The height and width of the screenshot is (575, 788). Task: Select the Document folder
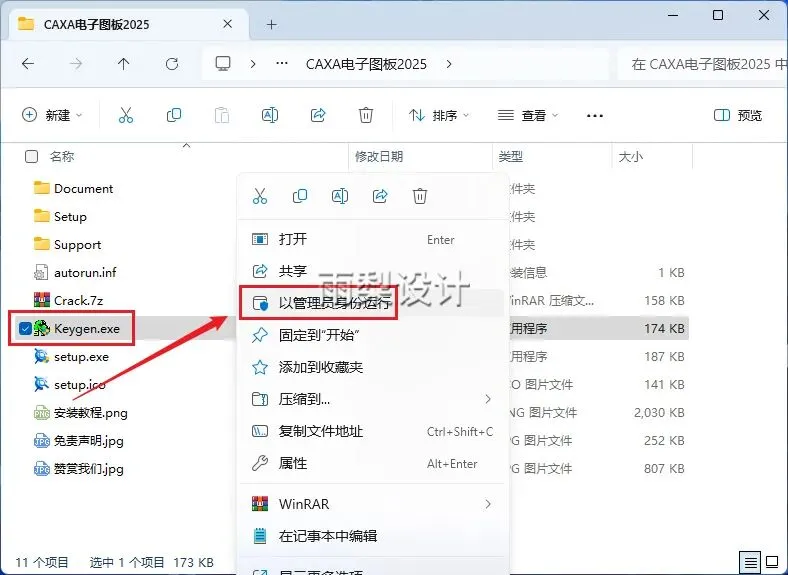pos(73,188)
